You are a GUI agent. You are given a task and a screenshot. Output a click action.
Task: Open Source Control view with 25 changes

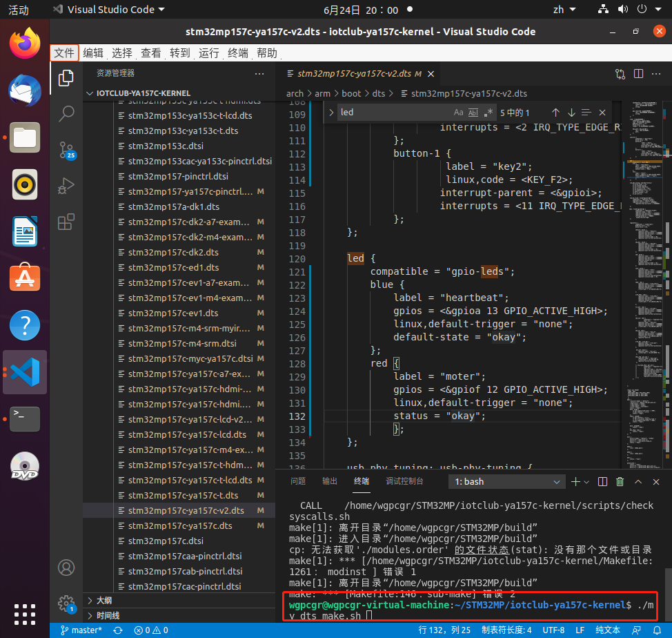(66, 150)
